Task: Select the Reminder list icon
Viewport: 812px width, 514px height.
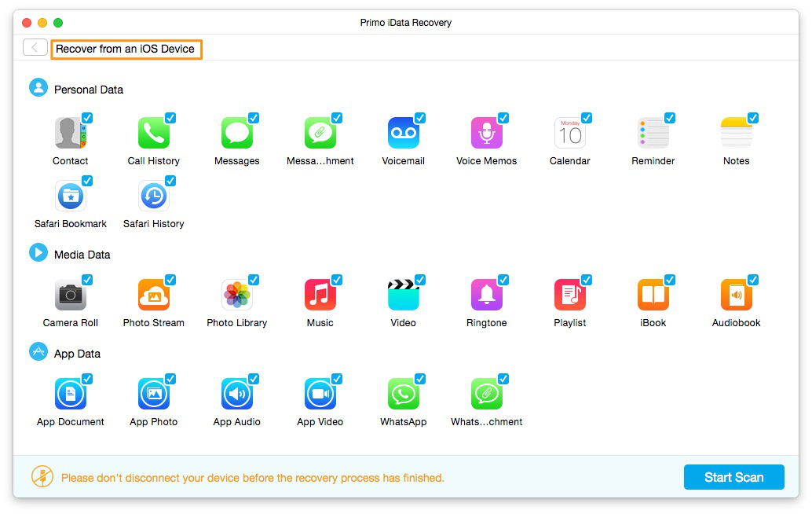Action: tap(653, 133)
